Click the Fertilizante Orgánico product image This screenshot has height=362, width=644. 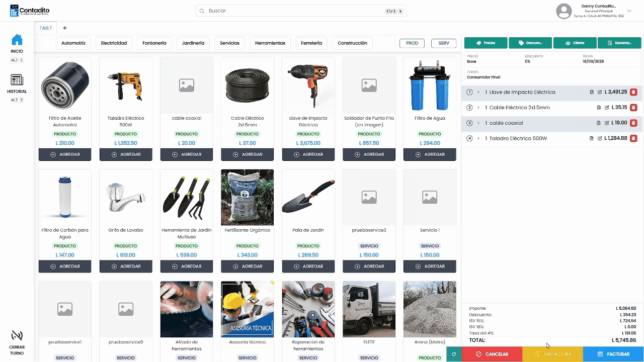[248, 197]
